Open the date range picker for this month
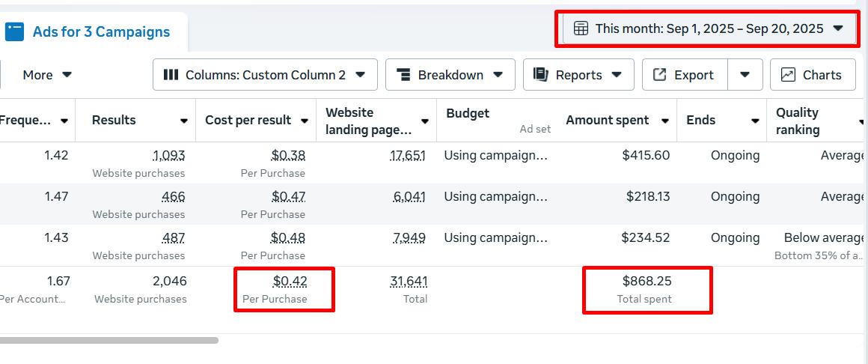 click(709, 28)
